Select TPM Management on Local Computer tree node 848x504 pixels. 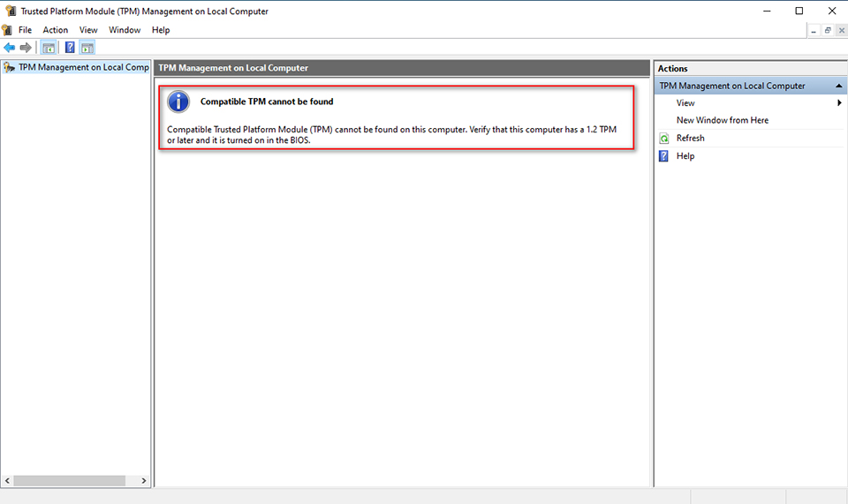click(x=83, y=67)
